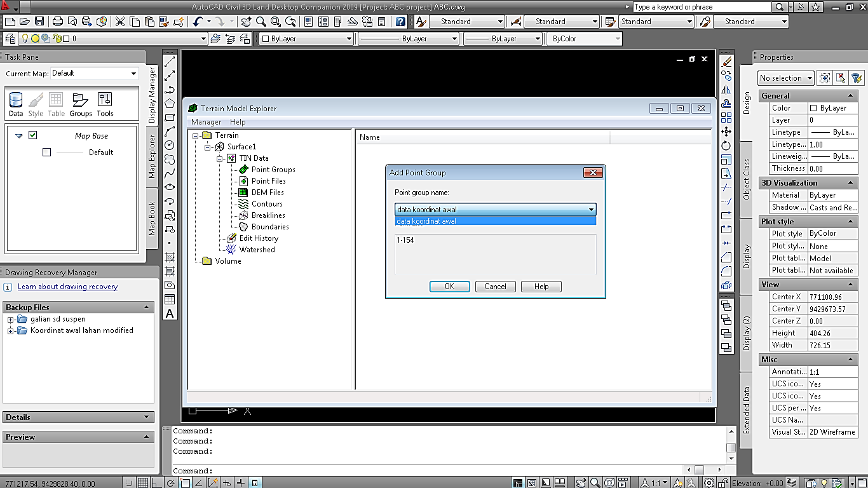The height and width of the screenshot is (488, 868).
Task: Select the Multiline Text 'A' tool
Action: click(x=170, y=313)
